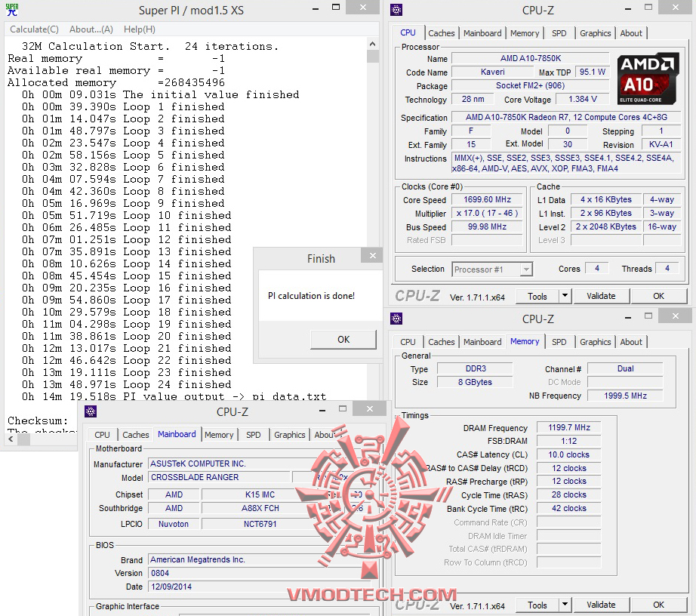Click Validate button in top CPU-Z window
696x616 pixels.
(601, 296)
